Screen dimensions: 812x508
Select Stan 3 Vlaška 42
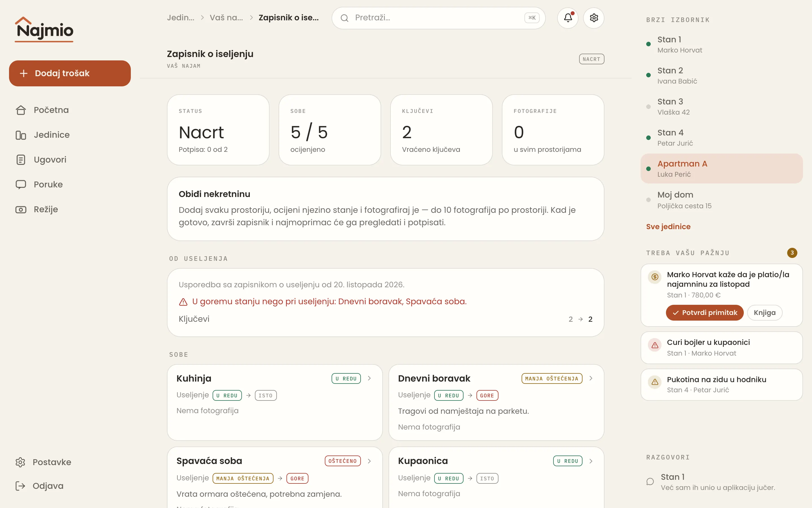(x=721, y=106)
